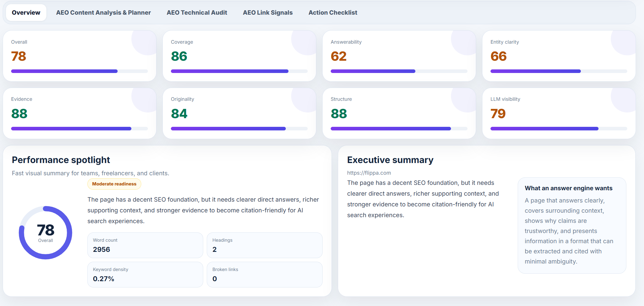Go to the AEO Link Signals tab
Screen dimensions: 644x306
[x=268, y=13]
